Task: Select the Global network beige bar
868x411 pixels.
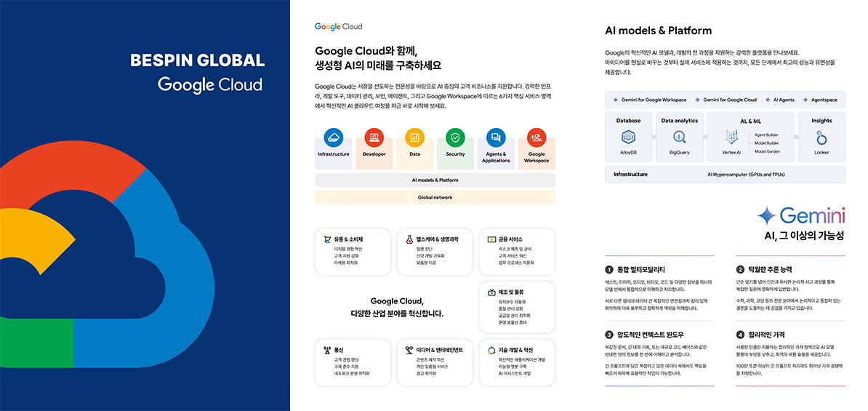Action: (435, 197)
